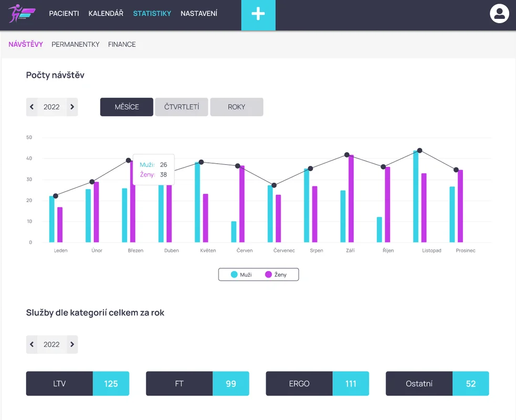The image size is (516, 420).
Task: Next year arrow in services section
Action: (72, 344)
